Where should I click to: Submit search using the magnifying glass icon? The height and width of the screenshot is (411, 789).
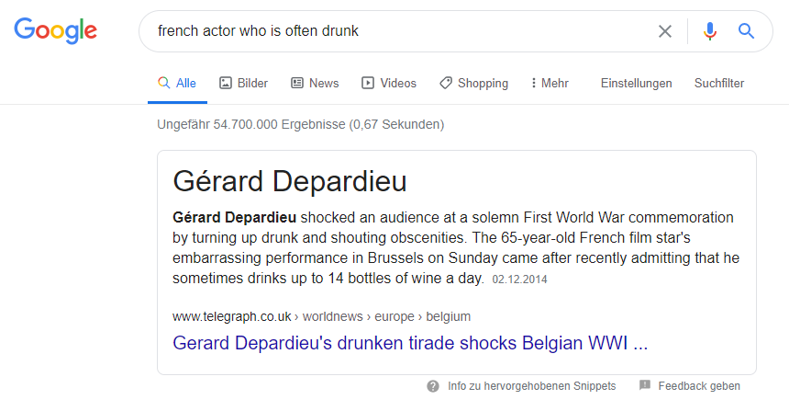746,31
